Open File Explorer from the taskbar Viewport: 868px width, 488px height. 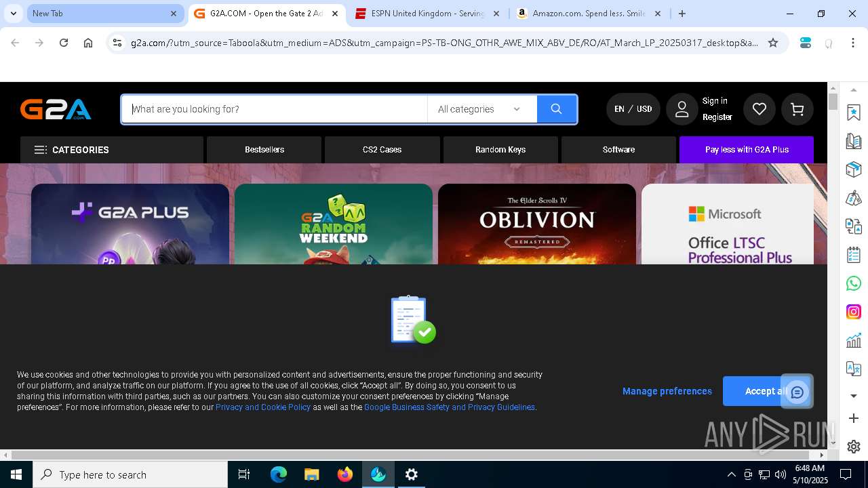pyautogui.click(x=312, y=474)
